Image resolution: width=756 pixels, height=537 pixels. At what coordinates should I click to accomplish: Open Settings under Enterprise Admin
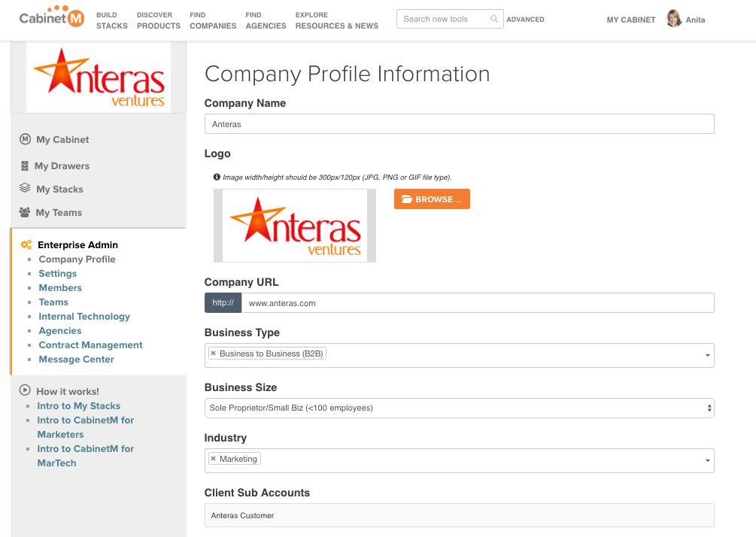[x=57, y=273]
